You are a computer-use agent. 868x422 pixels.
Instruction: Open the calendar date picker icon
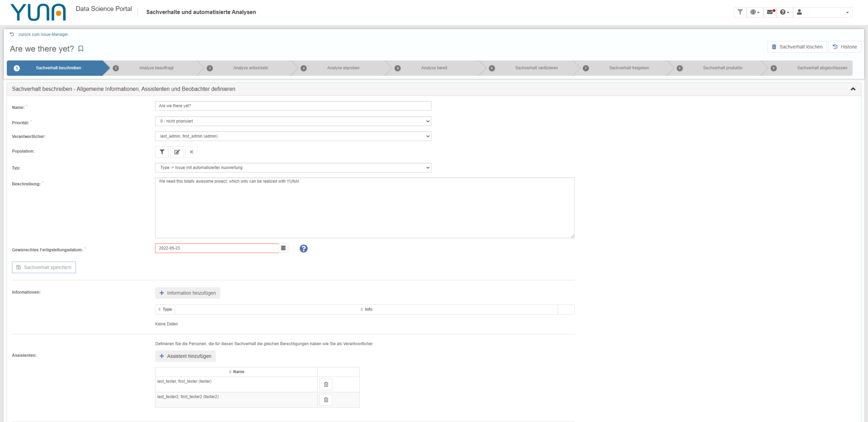click(x=283, y=248)
